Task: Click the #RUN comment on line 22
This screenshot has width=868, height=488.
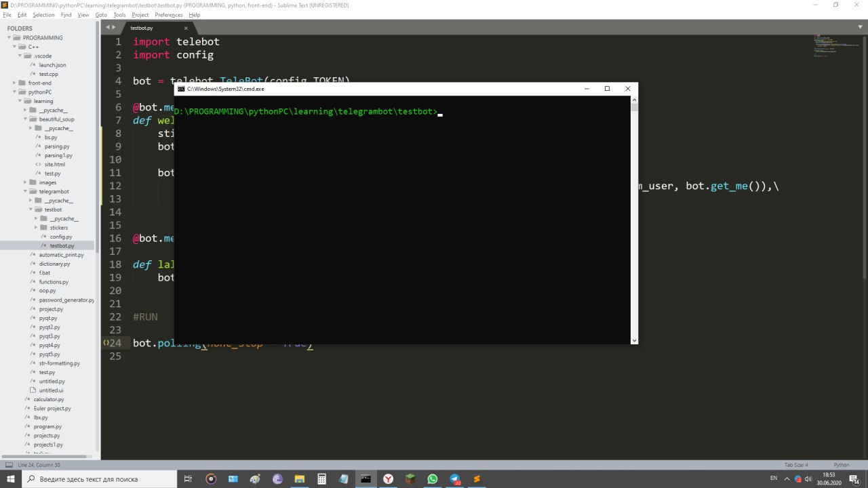Action: coord(145,317)
